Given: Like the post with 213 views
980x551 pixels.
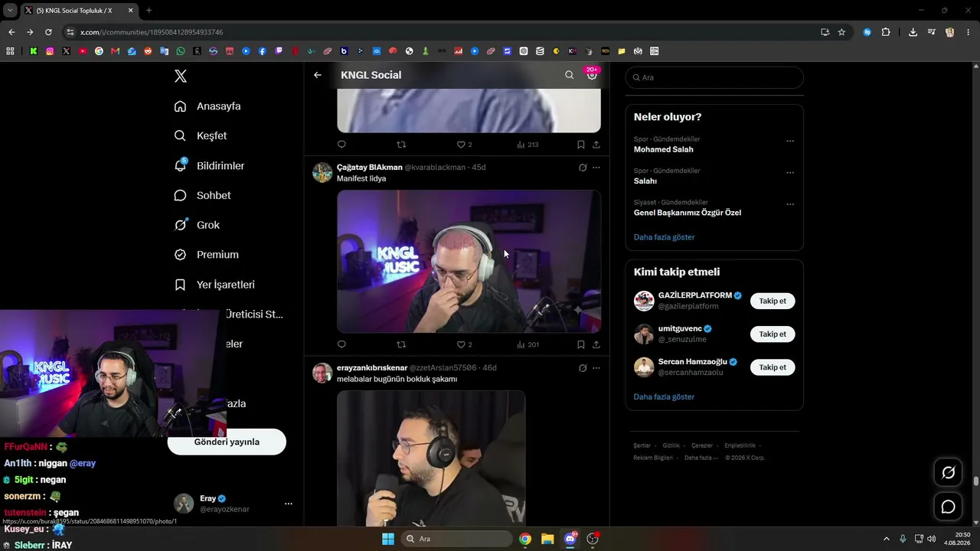Looking at the screenshot, I should click(x=464, y=145).
